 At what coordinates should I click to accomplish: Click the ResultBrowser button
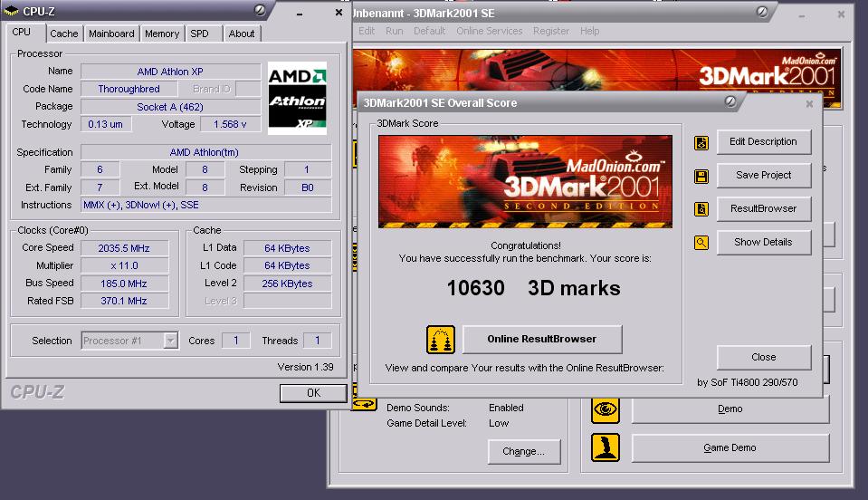(764, 208)
